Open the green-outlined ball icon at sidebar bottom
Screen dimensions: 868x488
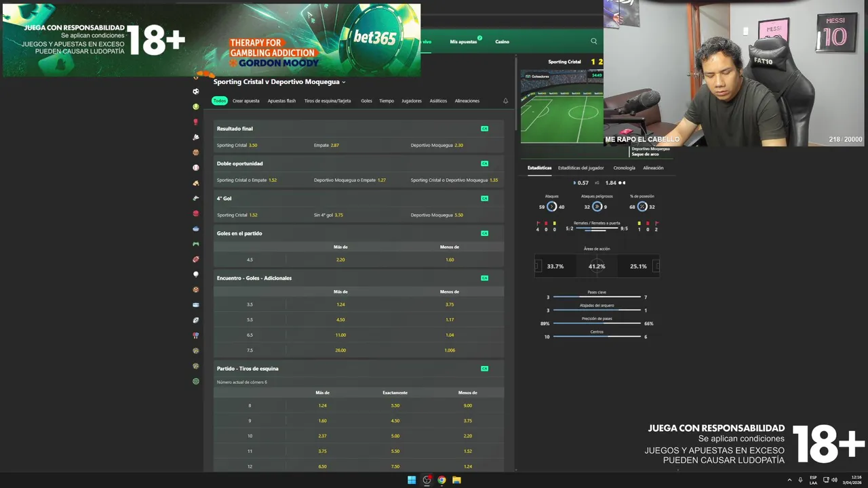coord(196,381)
